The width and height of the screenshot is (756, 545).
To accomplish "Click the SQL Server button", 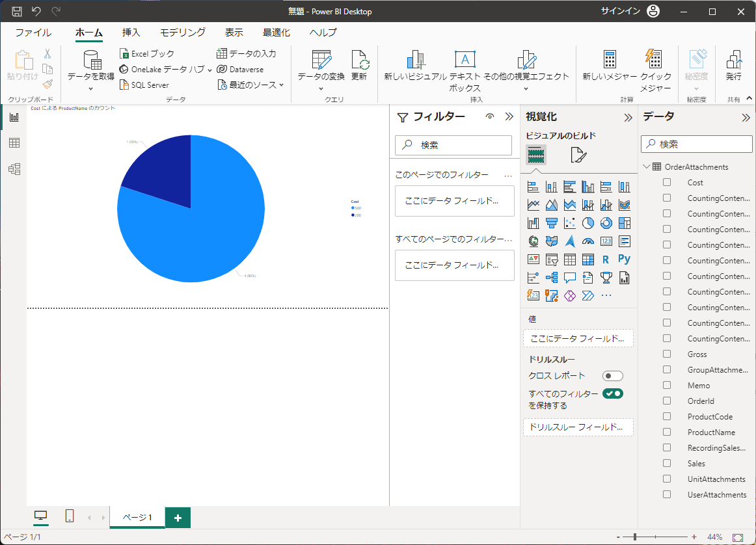I will click(144, 85).
